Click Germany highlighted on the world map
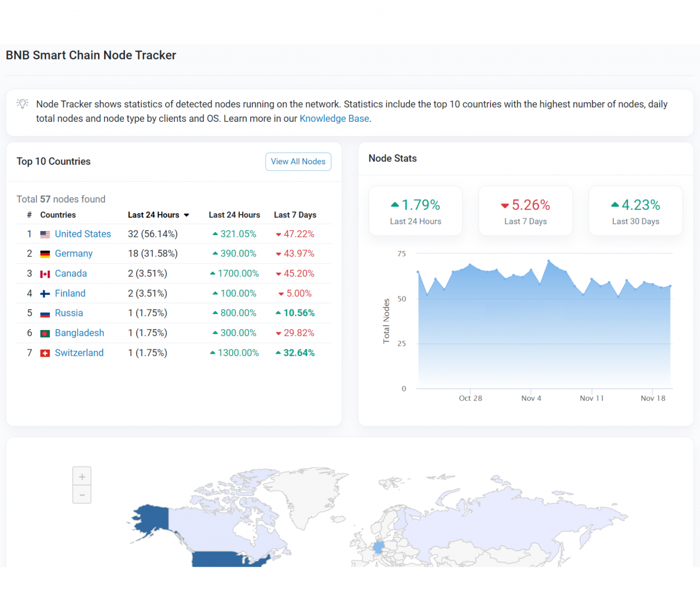 (379, 547)
